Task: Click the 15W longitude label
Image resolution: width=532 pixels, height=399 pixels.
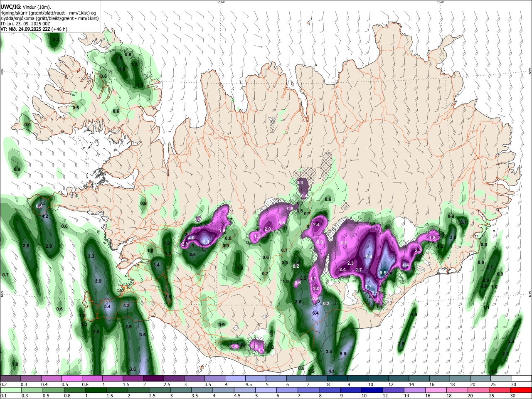Action: pyautogui.click(x=440, y=2)
